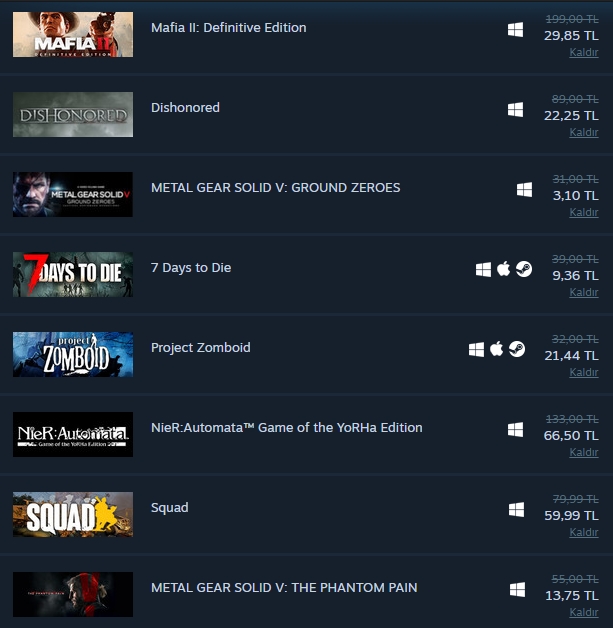This screenshot has width=613, height=628.
Task: Click the Windows platform icon for Dishonored
Action: point(515,110)
